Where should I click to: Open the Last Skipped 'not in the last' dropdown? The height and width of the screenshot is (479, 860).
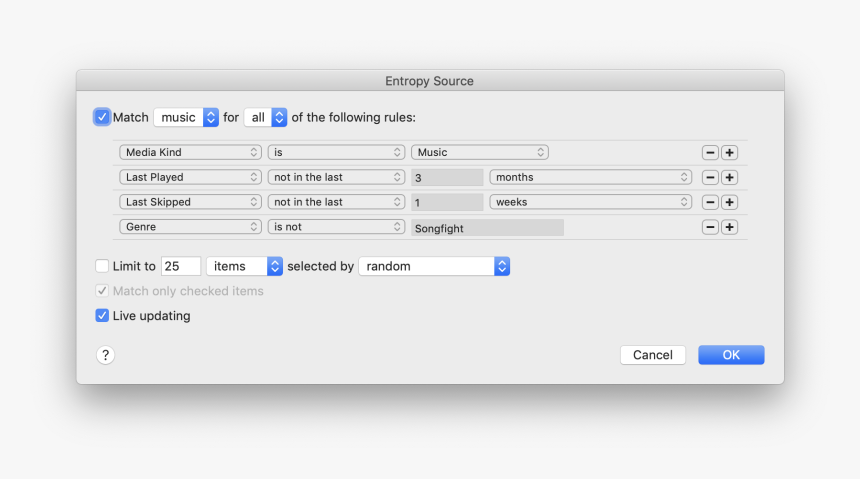[x=336, y=202]
